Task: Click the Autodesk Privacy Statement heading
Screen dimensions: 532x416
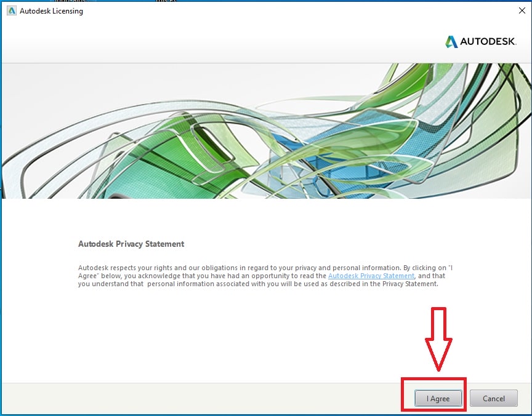Action: pos(131,244)
